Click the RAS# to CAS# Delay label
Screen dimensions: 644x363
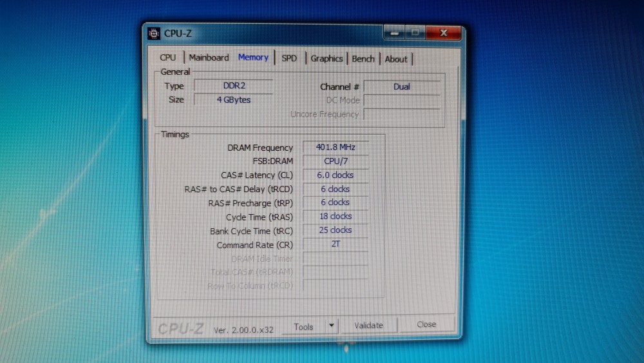click(x=239, y=189)
